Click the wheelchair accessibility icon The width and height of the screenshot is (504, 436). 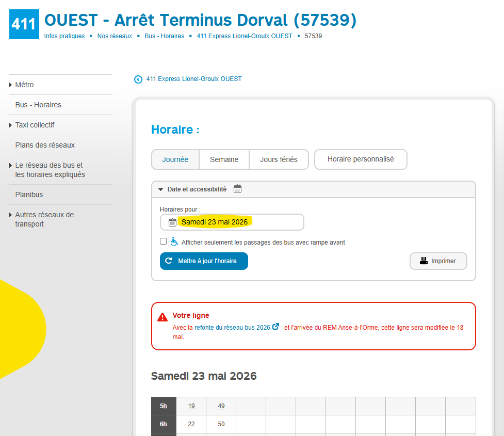click(x=174, y=241)
